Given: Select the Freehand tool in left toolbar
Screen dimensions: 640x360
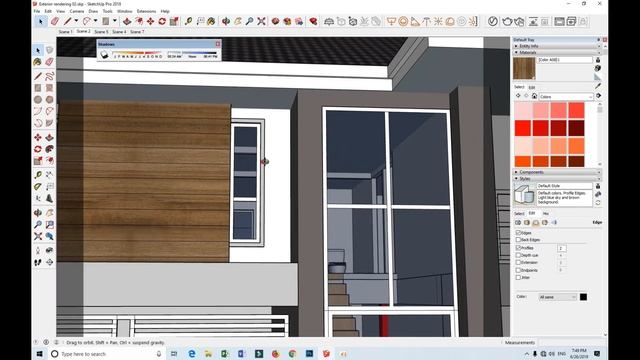Looking at the screenshot, I should (x=49, y=76).
